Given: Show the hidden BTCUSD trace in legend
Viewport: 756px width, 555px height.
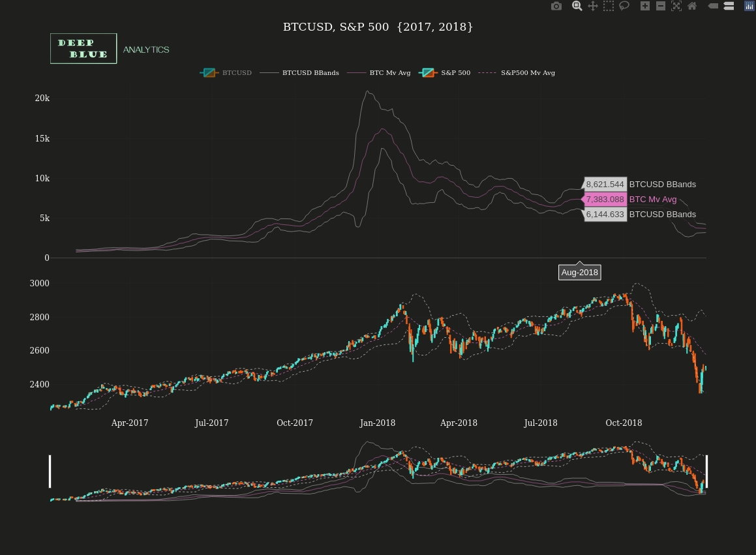Looking at the screenshot, I should click(226, 73).
